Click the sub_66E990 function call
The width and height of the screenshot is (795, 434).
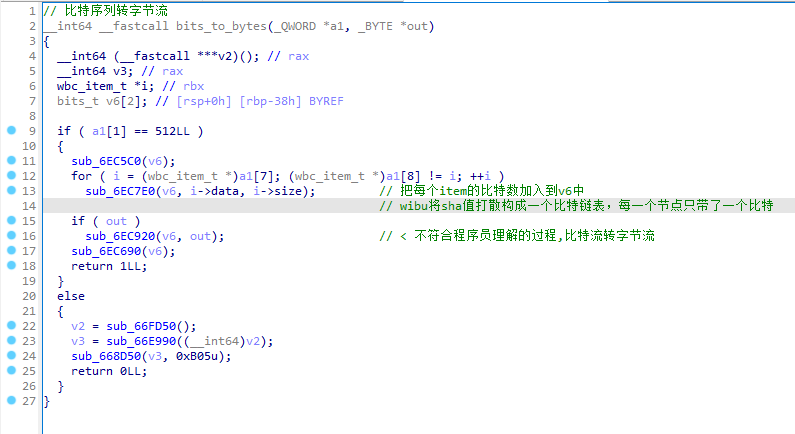[141, 341]
